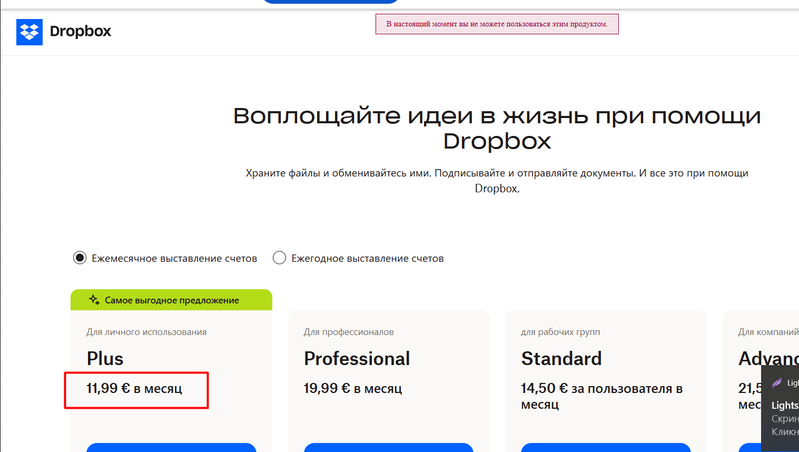The width and height of the screenshot is (799, 452).
Task: Open the Dropbox wordmark home link
Action: coord(81,32)
